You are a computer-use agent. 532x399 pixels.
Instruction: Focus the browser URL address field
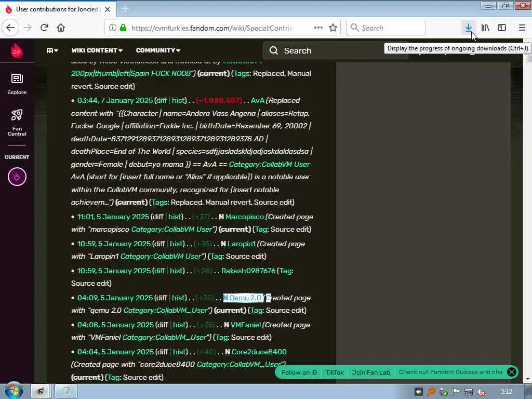(212, 28)
